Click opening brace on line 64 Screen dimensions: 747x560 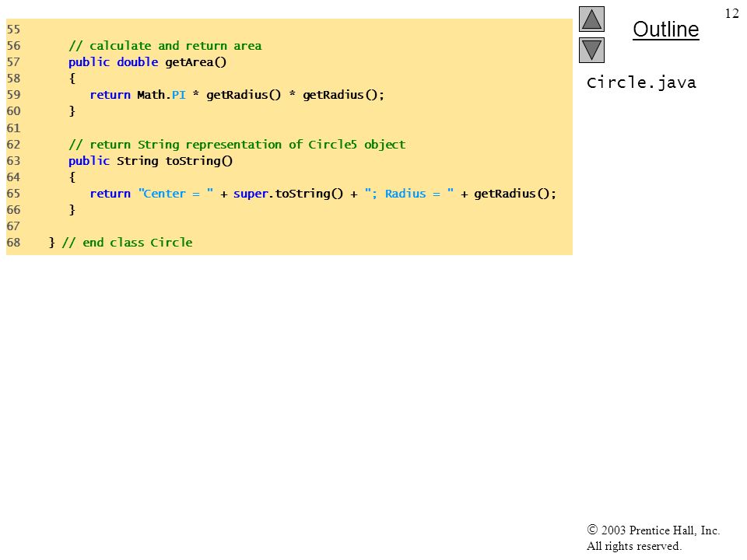click(72, 177)
